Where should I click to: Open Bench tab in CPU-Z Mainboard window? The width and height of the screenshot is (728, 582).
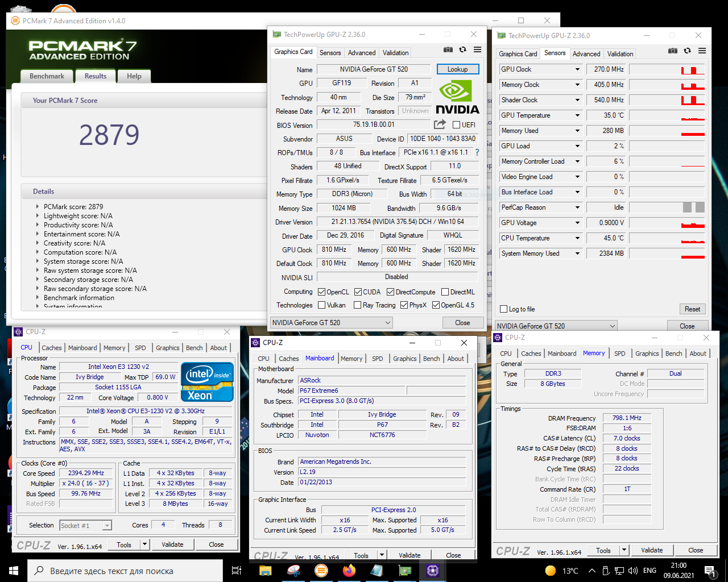(431, 359)
